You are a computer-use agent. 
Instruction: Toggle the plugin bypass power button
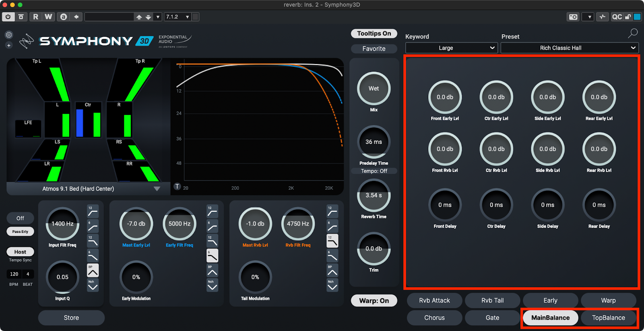coord(8,17)
